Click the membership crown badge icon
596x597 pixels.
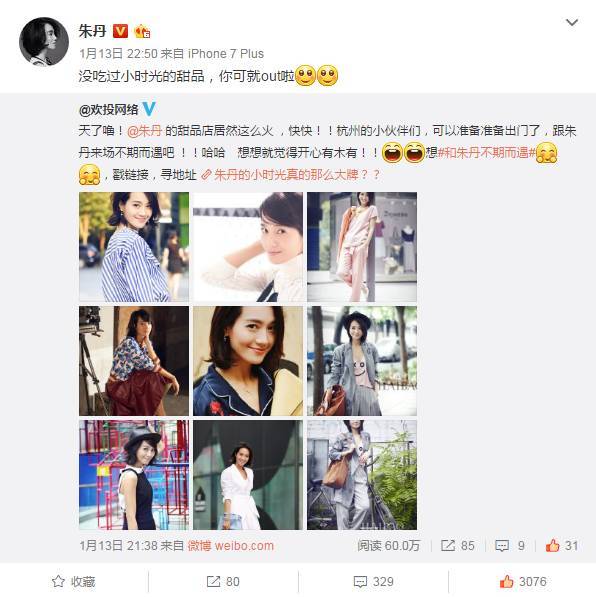pos(142,31)
